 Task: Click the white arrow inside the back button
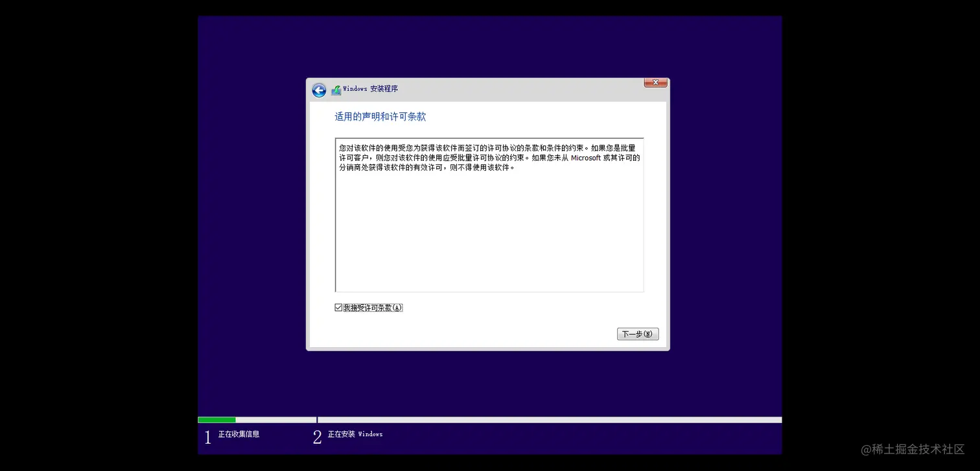click(x=319, y=90)
